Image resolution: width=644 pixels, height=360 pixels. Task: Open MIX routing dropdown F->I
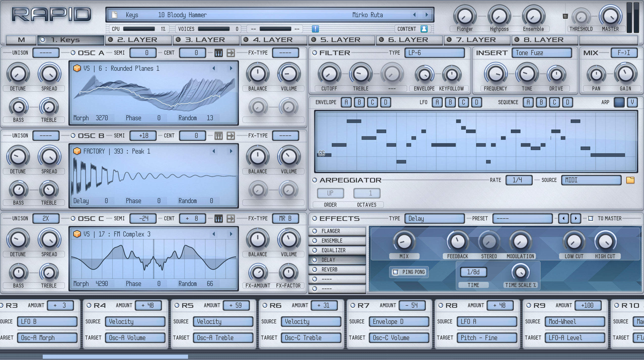point(624,53)
